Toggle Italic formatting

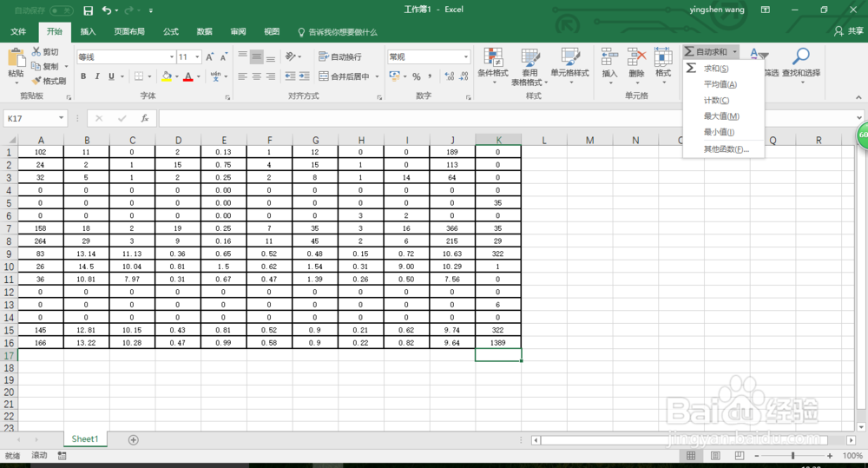click(x=97, y=76)
